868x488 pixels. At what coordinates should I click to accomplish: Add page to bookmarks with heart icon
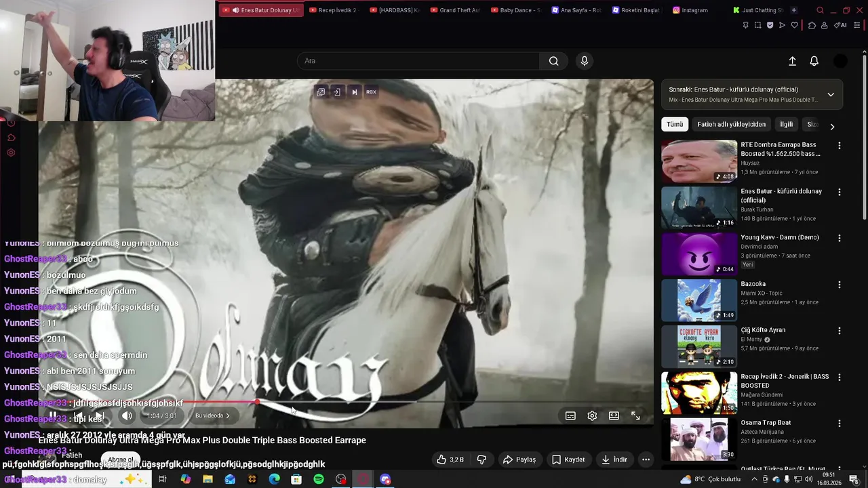click(795, 25)
